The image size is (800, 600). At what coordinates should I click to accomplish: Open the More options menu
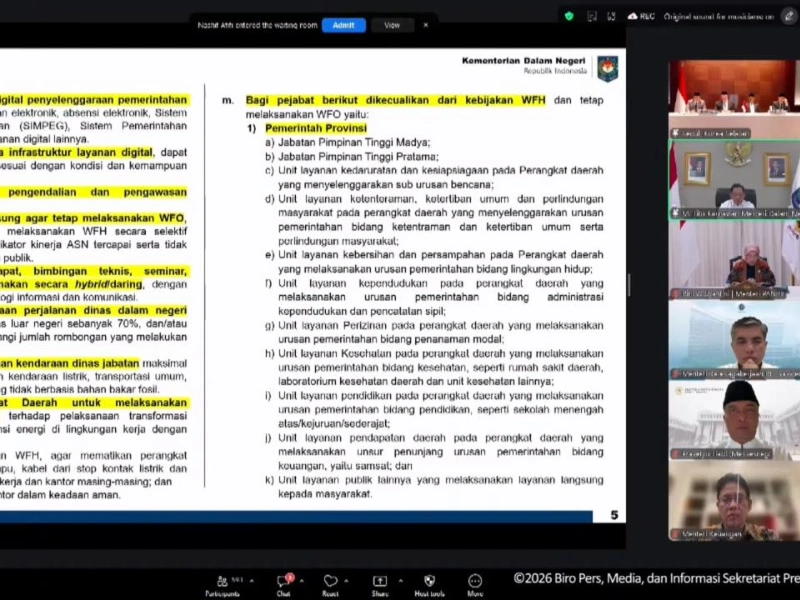[x=475, y=582]
